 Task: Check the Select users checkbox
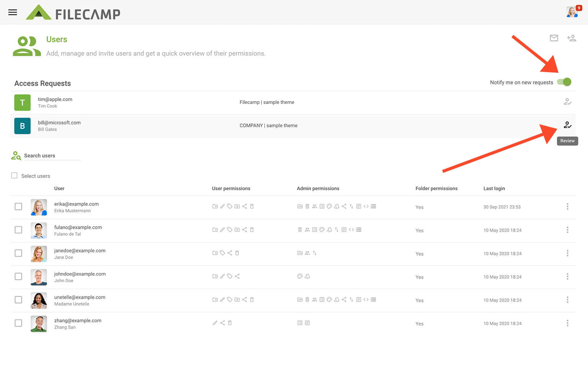(x=15, y=176)
